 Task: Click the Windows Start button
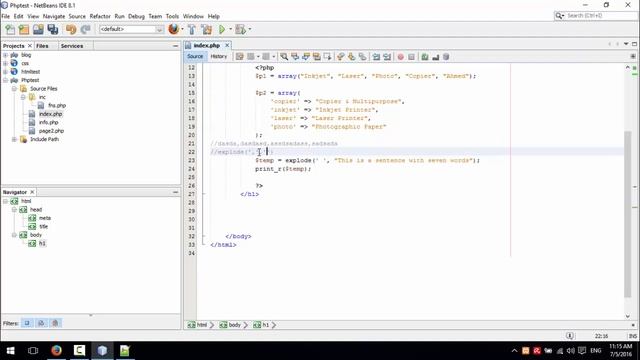pyautogui.click(x=10, y=351)
